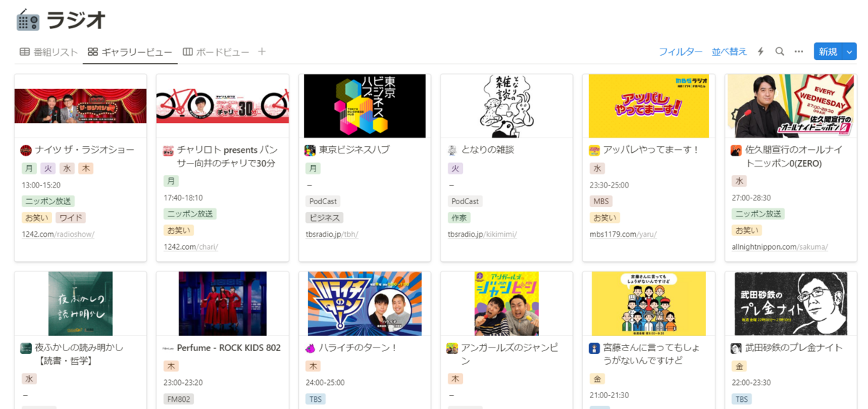Switch to the ボードビュー tab
Screen dimensions: 868x409
[x=216, y=51]
